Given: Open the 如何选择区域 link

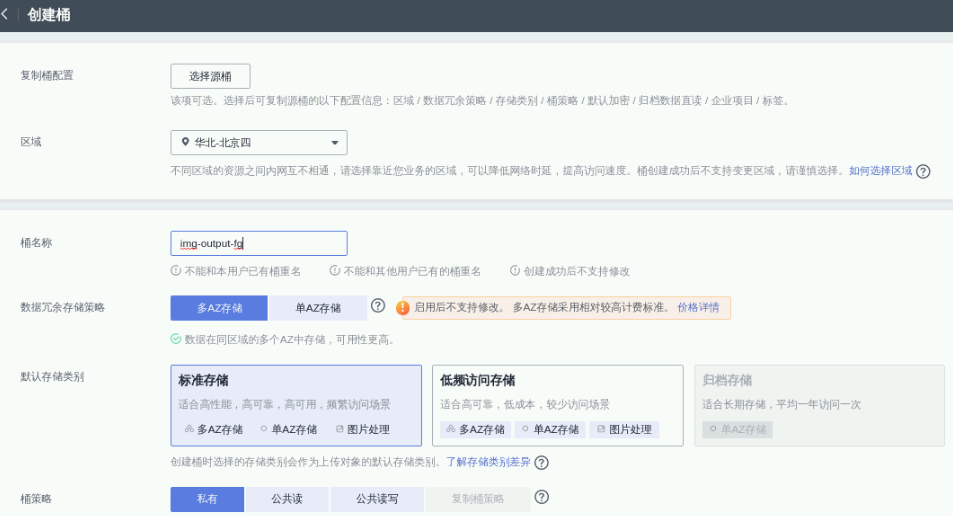Looking at the screenshot, I should click(x=880, y=171).
